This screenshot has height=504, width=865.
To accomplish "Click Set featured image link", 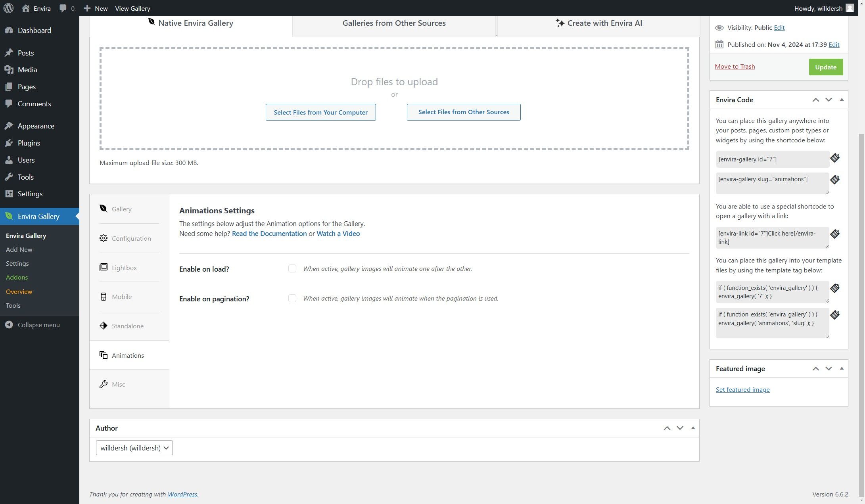I will click(x=742, y=389).
